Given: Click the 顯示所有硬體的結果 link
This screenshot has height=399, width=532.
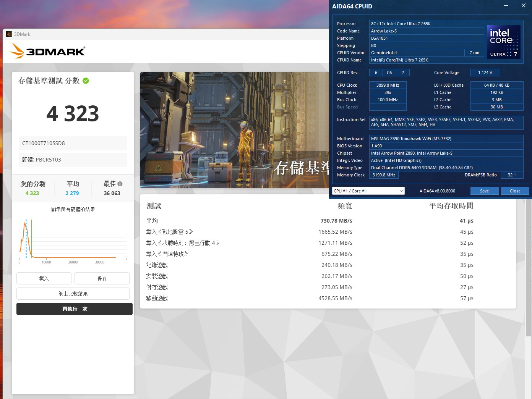Looking at the screenshot, I should pos(73,209).
